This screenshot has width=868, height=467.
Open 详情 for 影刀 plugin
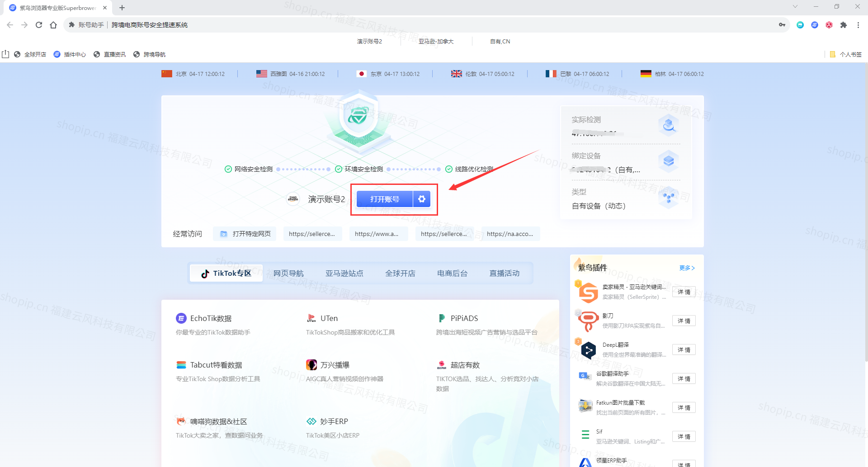tap(684, 321)
